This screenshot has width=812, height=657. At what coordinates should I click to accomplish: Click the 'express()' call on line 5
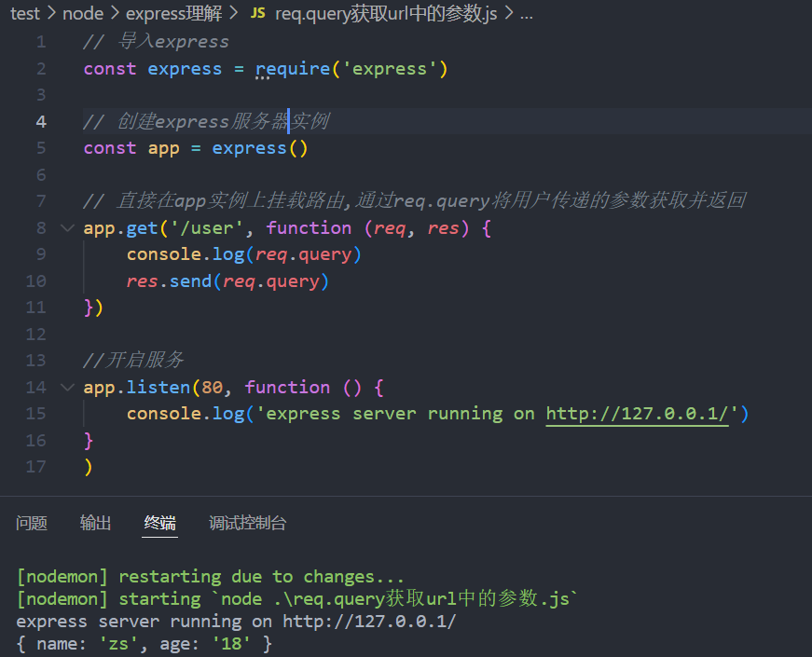coord(260,148)
